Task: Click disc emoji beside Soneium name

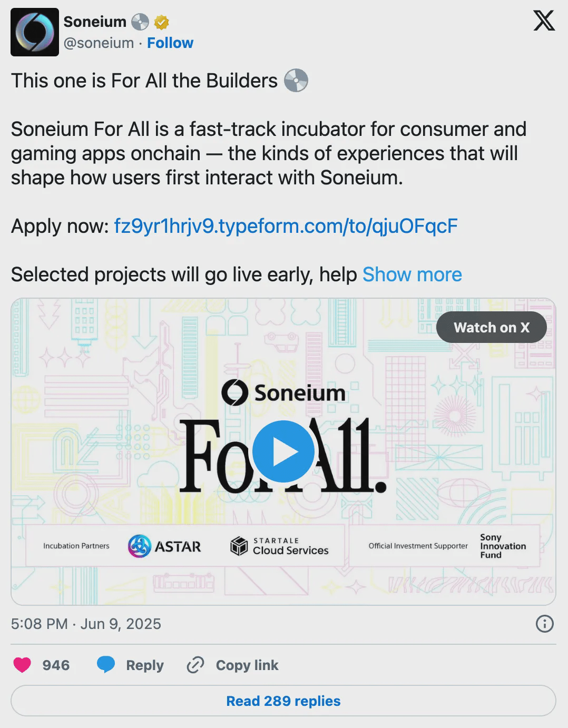Action: click(x=140, y=22)
